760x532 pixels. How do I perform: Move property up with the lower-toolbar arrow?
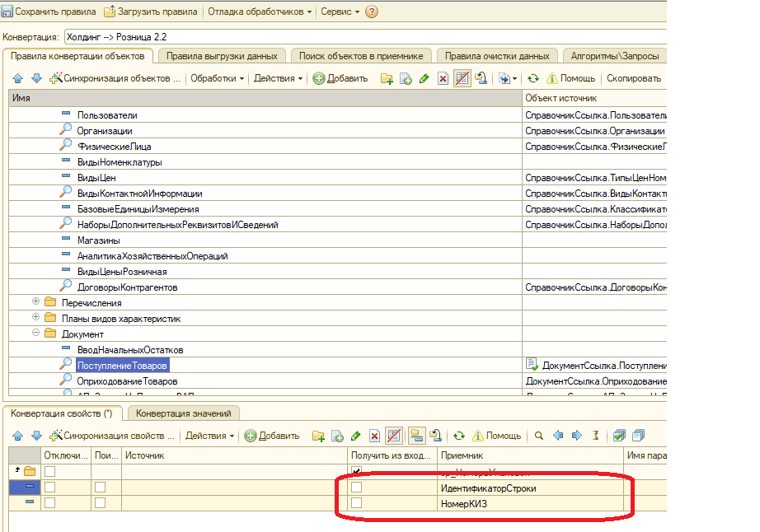coord(18,436)
